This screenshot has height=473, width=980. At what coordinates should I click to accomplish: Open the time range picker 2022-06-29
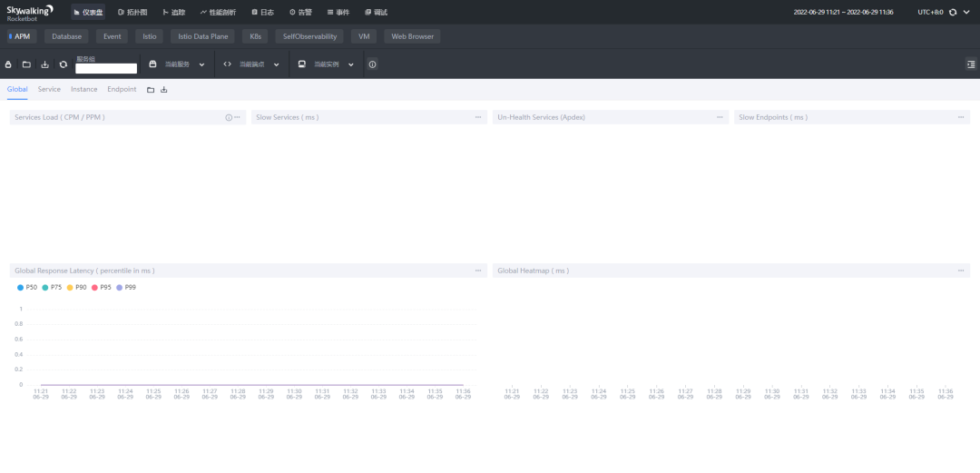tap(843, 12)
